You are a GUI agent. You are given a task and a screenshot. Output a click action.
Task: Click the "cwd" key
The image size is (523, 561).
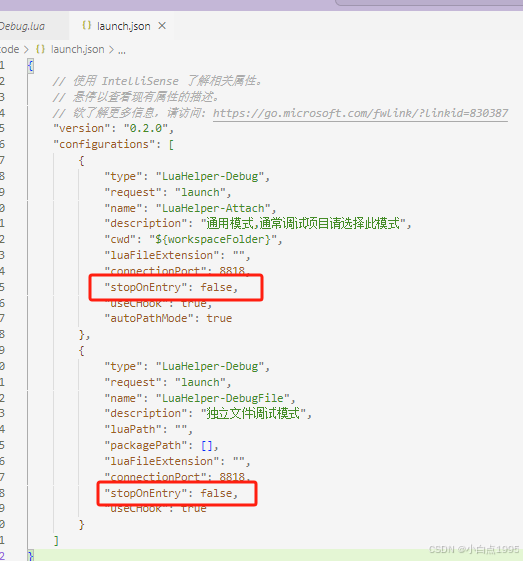pos(120,239)
